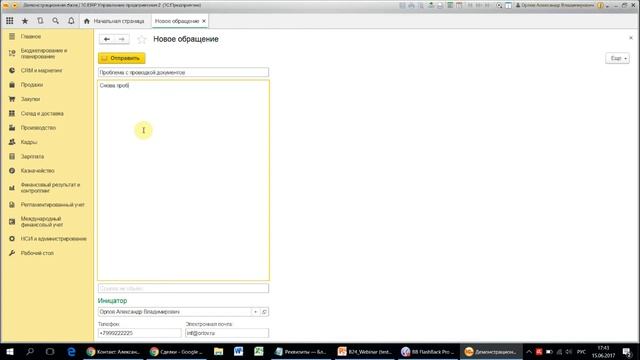The image size is (640, 360).
Task: Open Windows Start menu
Action: tap(10, 351)
